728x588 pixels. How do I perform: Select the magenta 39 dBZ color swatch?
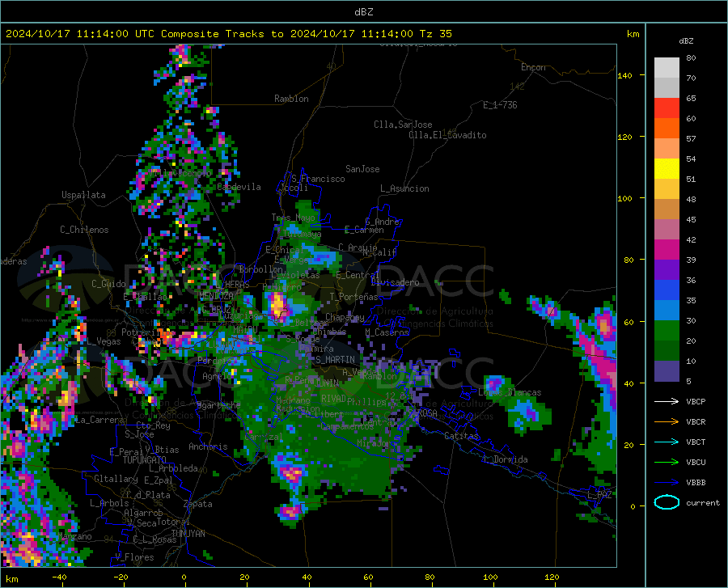tap(667, 250)
